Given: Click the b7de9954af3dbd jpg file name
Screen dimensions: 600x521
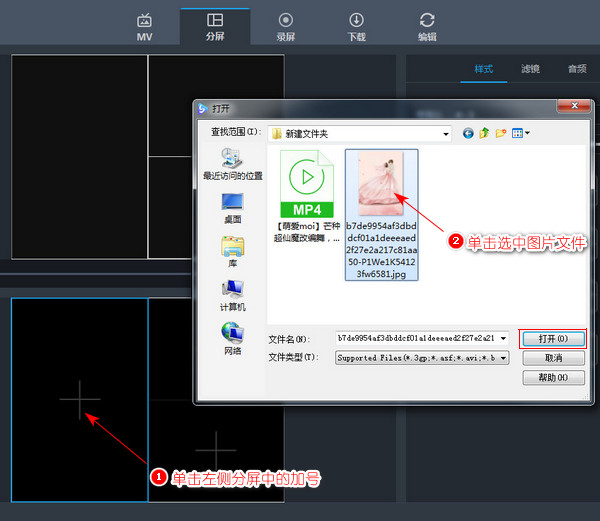Looking at the screenshot, I should [382, 250].
